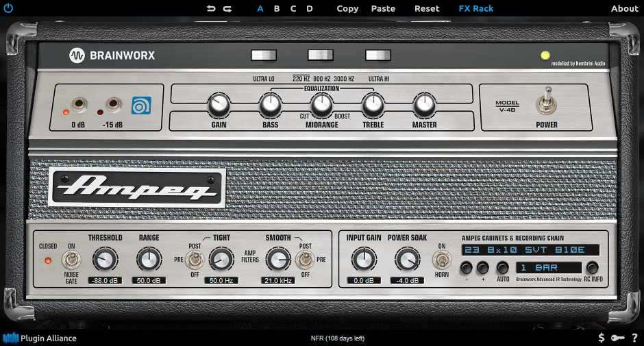Screen dimensions: 644x346
Task: Click the redo arrow icon
Action: click(x=227, y=9)
